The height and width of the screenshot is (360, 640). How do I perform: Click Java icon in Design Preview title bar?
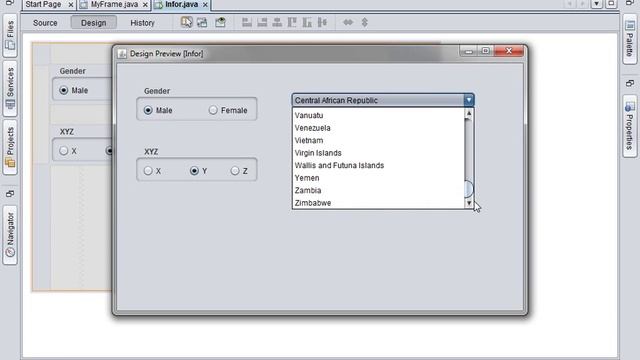point(122,53)
